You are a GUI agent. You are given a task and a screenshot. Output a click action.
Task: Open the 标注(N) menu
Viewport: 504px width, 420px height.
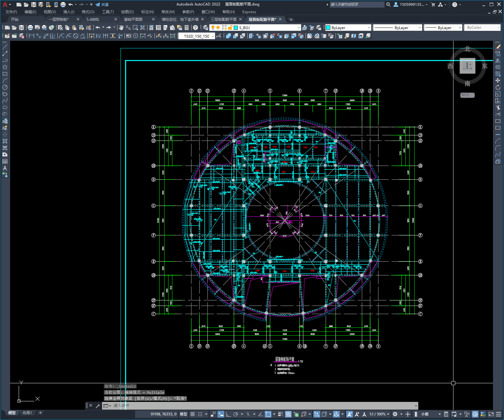[x=147, y=12]
